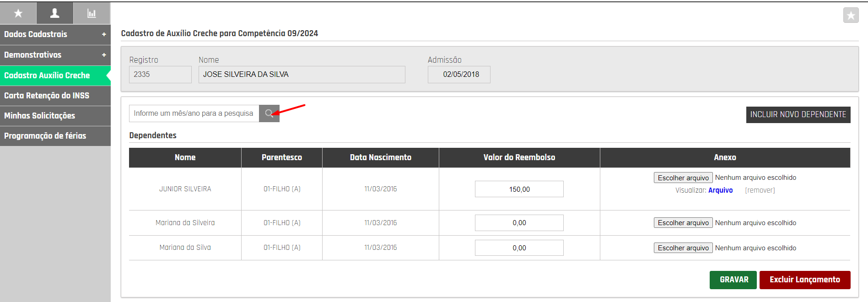
Task: Open the favorites star tab in sidebar
Action: click(x=18, y=13)
